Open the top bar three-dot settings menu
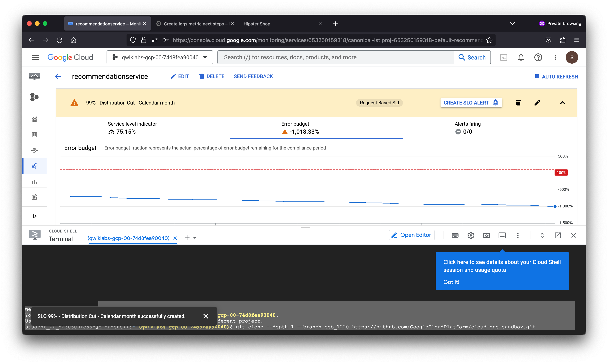Screen dimensions: 608x364 [555, 57]
